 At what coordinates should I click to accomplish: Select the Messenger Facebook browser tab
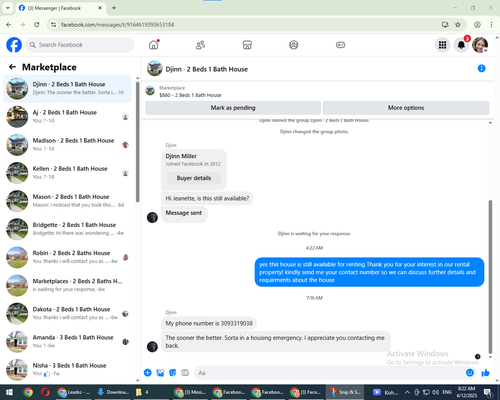point(60,8)
